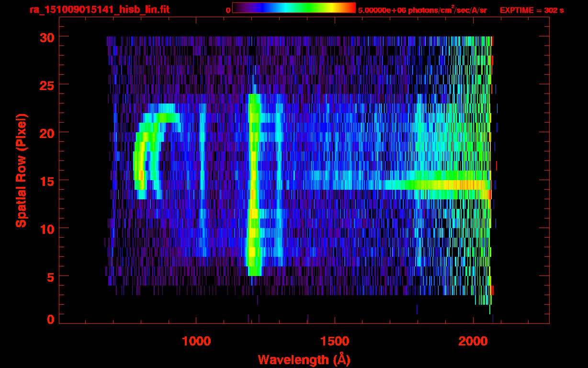Click the 2000 wavelength tick label
This screenshot has width=588, height=368.
click(x=473, y=341)
